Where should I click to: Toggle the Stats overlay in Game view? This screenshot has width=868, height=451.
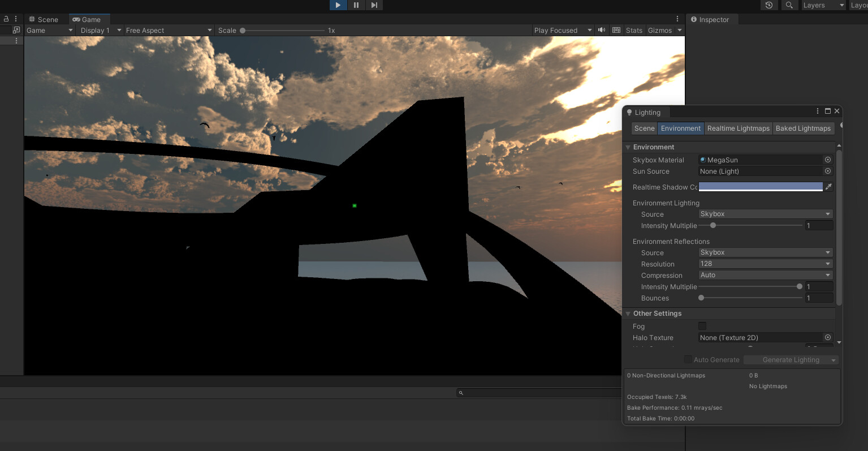633,30
